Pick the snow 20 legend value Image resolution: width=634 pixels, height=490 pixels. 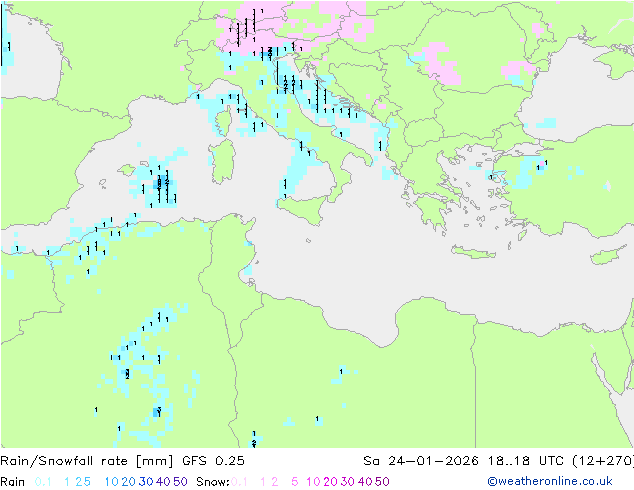330,482
